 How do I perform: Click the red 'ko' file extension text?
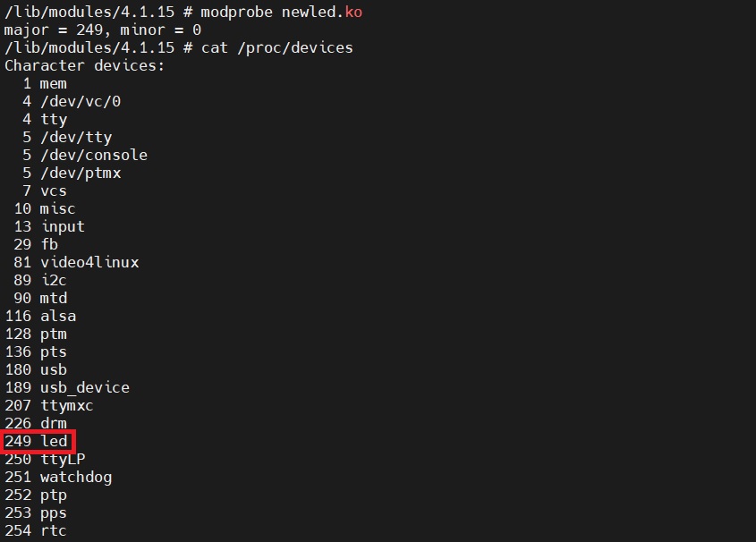[x=353, y=12]
